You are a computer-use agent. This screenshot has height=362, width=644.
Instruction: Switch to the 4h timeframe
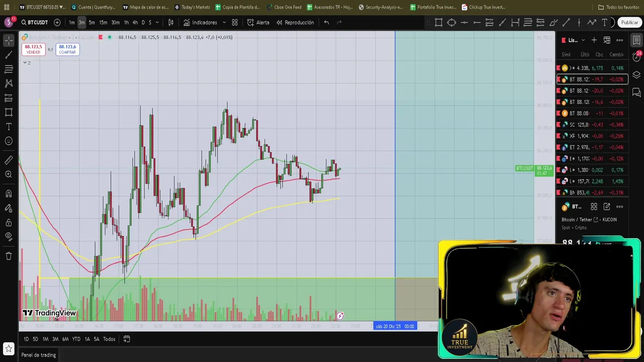click(x=135, y=23)
